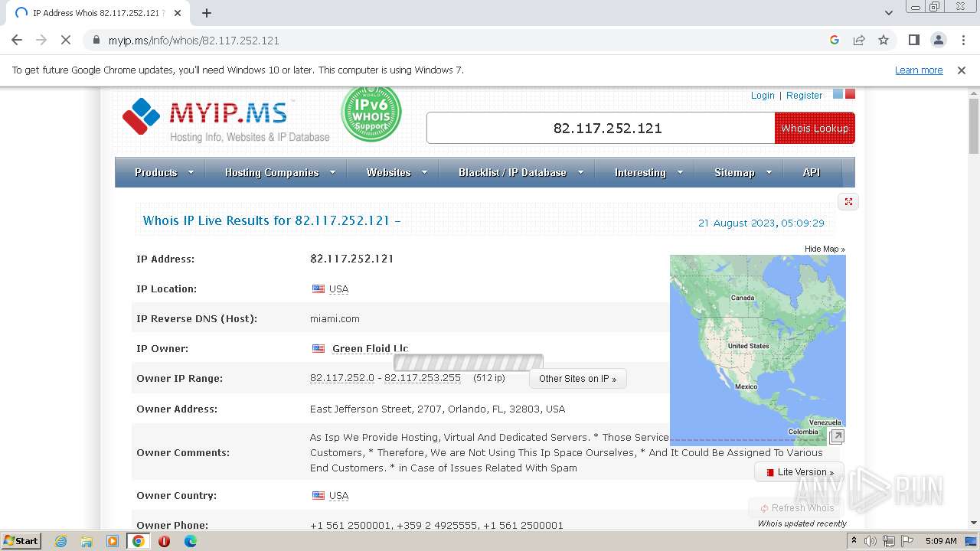The image size is (980, 551).
Task: Open a new browser tab
Action: 207,13
